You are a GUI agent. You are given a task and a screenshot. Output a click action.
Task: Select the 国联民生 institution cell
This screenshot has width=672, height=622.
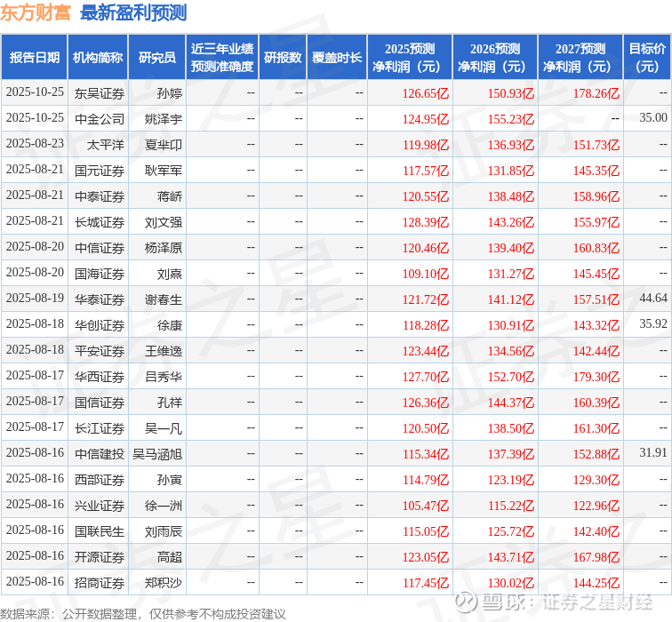point(100,531)
